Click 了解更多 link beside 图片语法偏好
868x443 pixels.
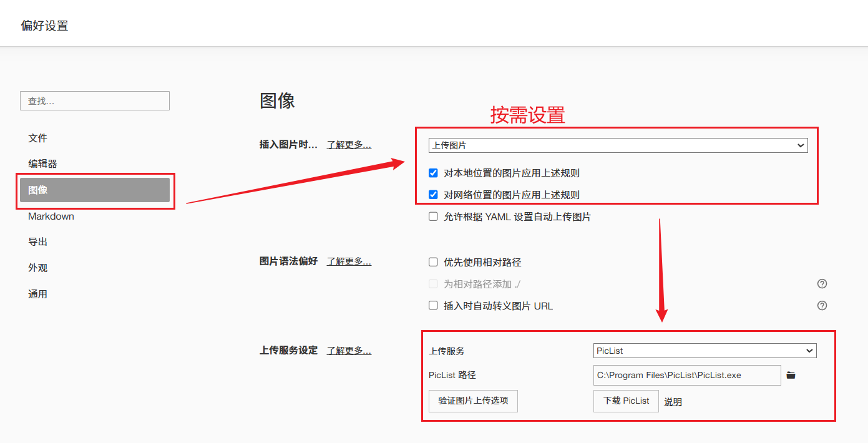(x=349, y=261)
